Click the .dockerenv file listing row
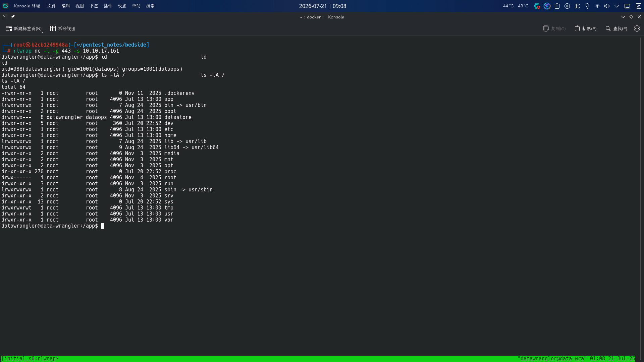Screen dimensions: 644x362 [98, 93]
